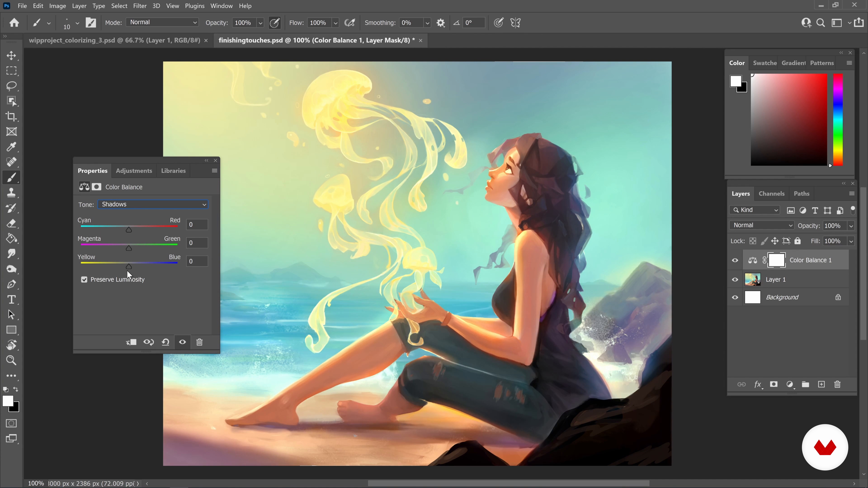Toggle adjustment visibility eye in Properties panel

point(182,342)
